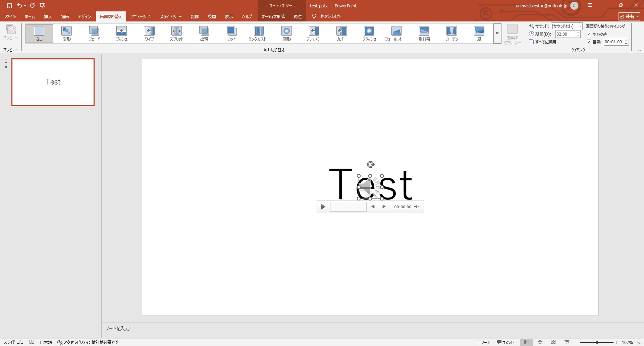Toggle the クリック時 checkbox
Screen dimensions: 644x346
(x=589, y=34)
